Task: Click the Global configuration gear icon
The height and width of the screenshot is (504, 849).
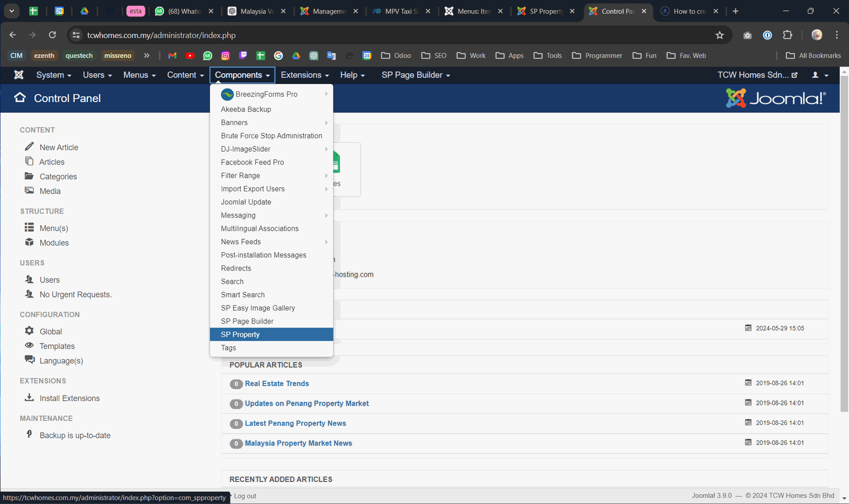Action: point(29,331)
